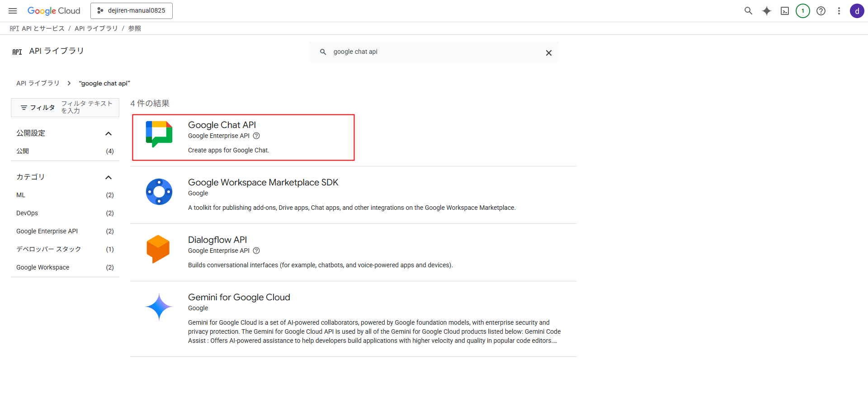Image resolution: width=868 pixels, height=412 pixels.
Task: Click the google chat api search field
Action: tap(434, 52)
